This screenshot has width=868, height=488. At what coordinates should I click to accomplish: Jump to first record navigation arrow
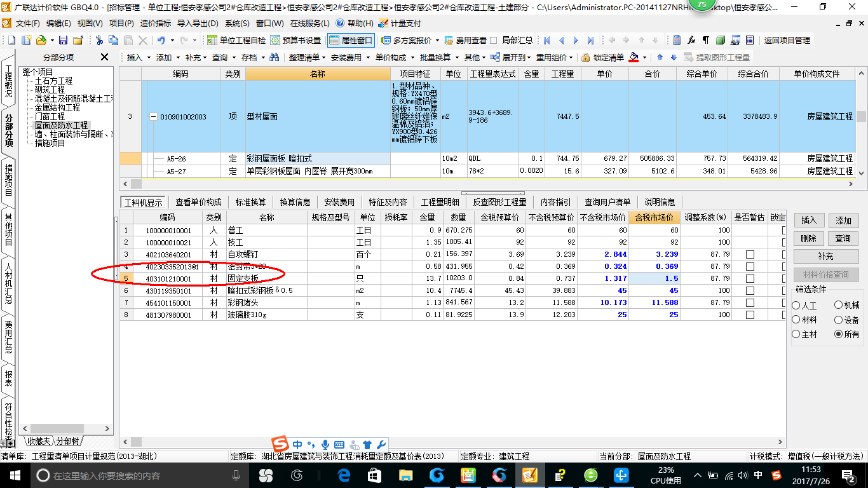point(548,40)
